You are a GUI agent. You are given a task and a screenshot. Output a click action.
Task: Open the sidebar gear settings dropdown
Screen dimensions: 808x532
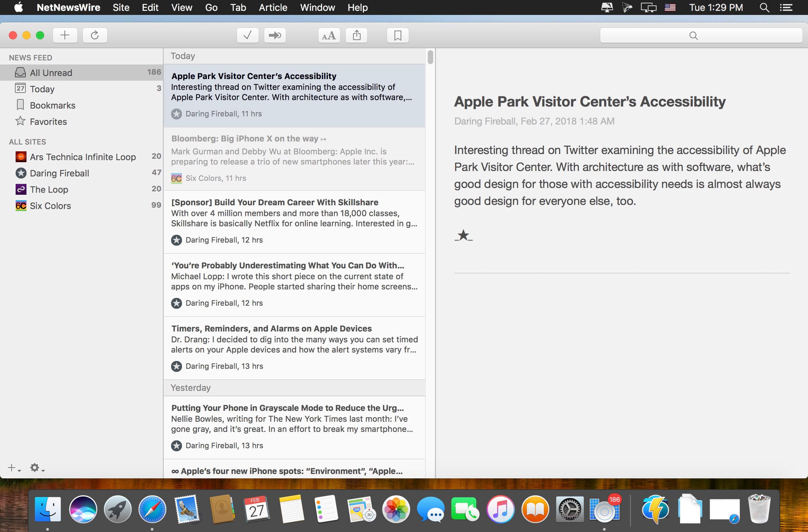(x=37, y=468)
